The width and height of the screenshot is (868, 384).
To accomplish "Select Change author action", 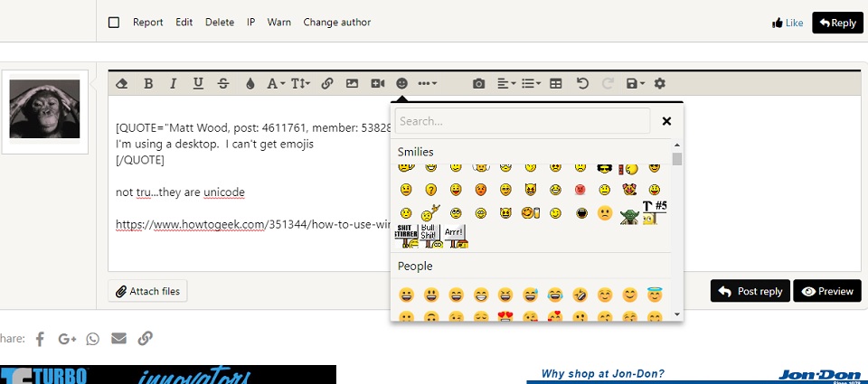I will click(x=336, y=23).
